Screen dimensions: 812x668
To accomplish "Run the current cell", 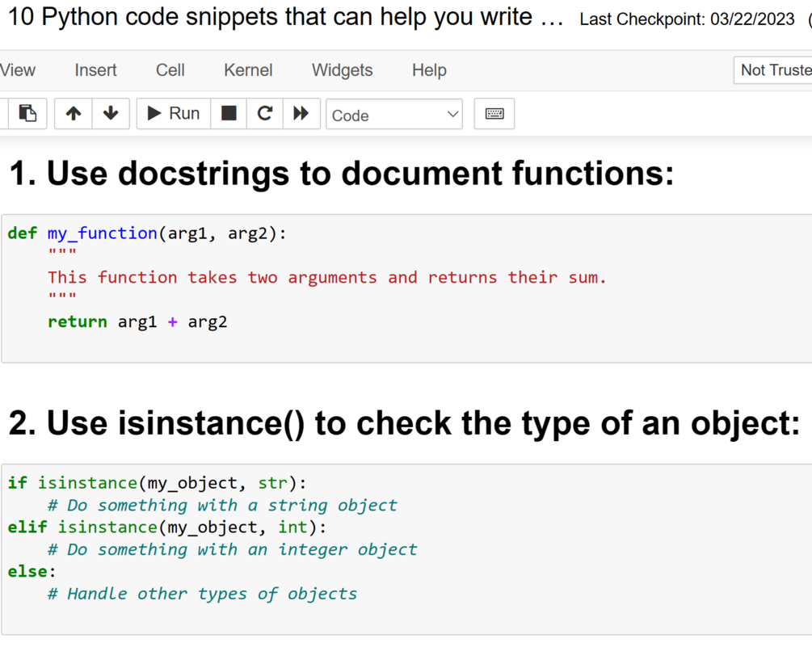I will pyautogui.click(x=174, y=114).
